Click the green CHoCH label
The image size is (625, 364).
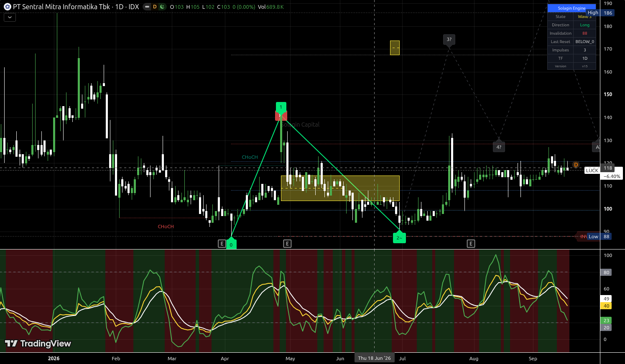pyautogui.click(x=250, y=157)
